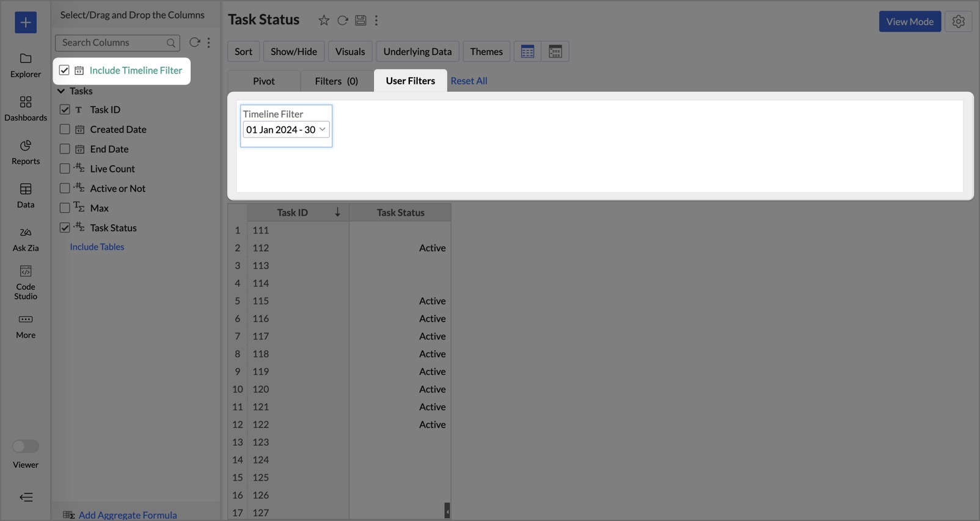Click the Reset All link
The height and width of the screenshot is (521, 980).
click(469, 81)
